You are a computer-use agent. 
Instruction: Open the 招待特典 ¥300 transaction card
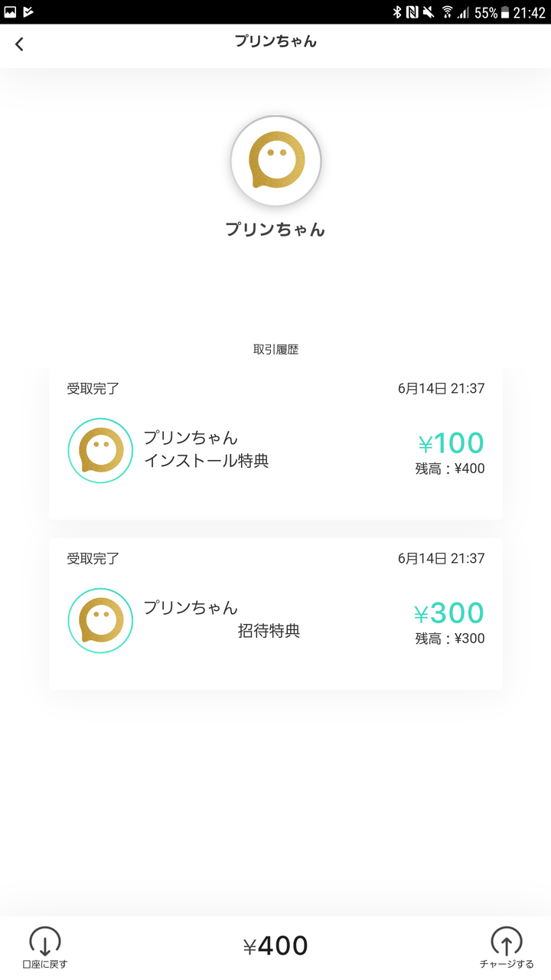pos(275,614)
